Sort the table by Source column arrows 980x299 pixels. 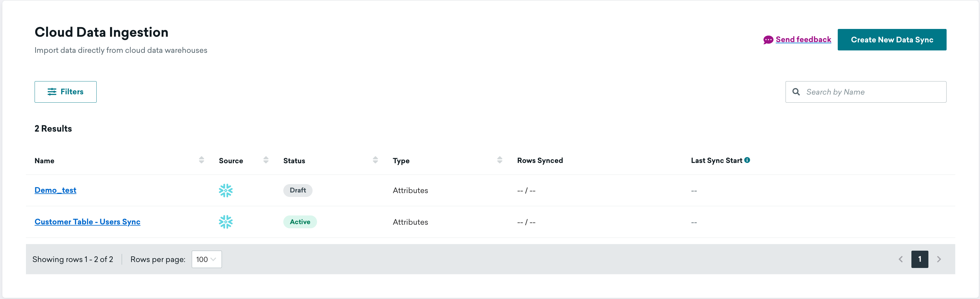[x=266, y=160]
